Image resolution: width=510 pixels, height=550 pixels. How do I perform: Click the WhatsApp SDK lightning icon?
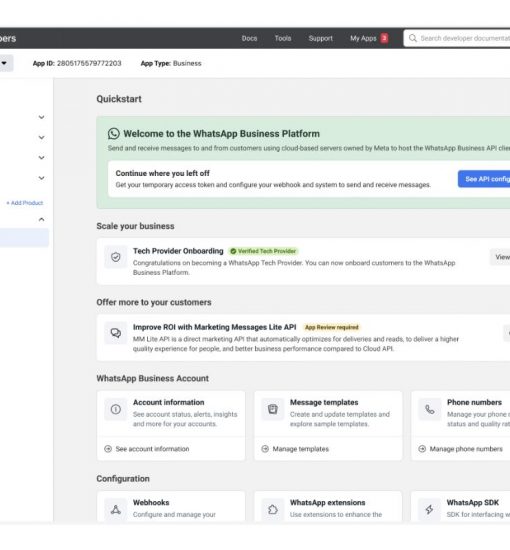click(429, 509)
